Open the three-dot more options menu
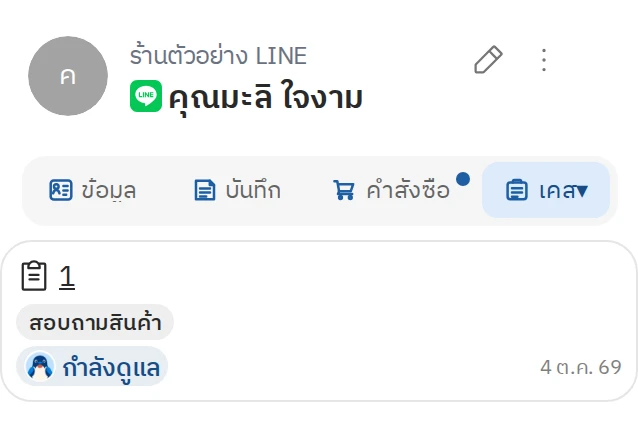The width and height of the screenshot is (638, 430). 544,60
